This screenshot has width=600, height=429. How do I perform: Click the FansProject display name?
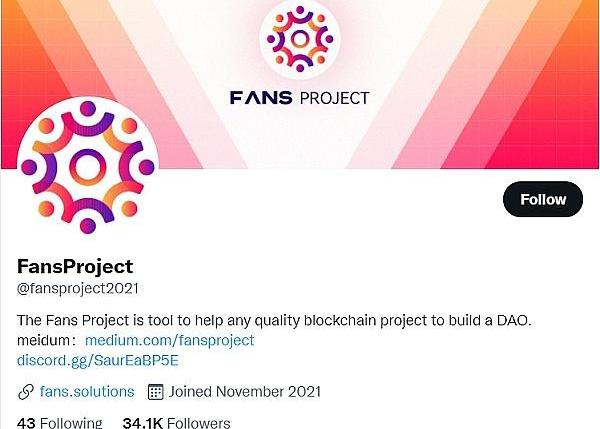click(75, 266)
